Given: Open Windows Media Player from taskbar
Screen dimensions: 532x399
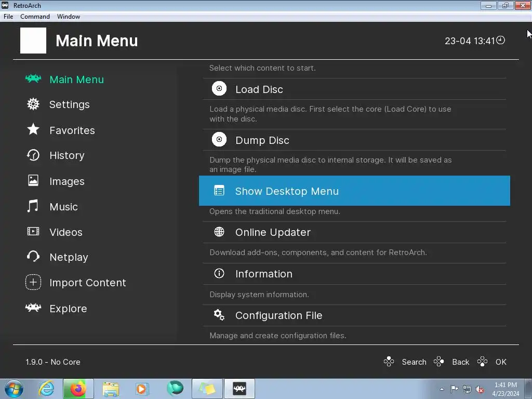Looking at the screenshot, I should [x=141, y=389].
